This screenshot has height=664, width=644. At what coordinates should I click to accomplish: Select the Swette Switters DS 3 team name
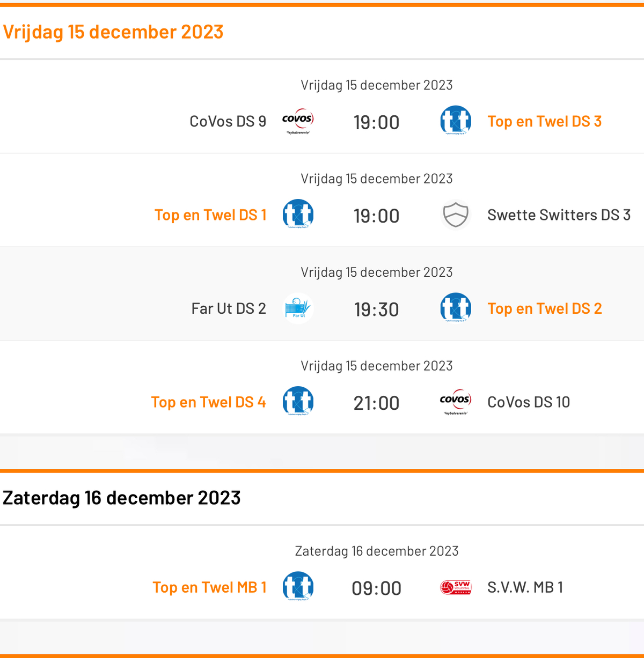point(559,215)
